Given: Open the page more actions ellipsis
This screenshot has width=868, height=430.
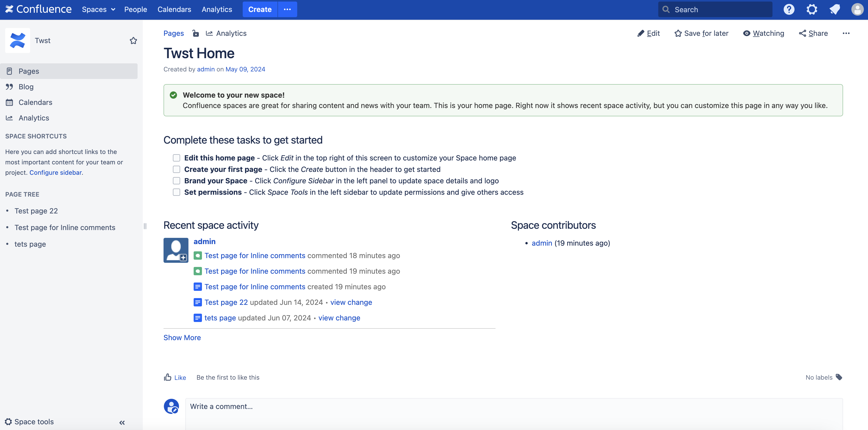Looking at the screenshot, I should pyautogui.click(x=846, y=33).
